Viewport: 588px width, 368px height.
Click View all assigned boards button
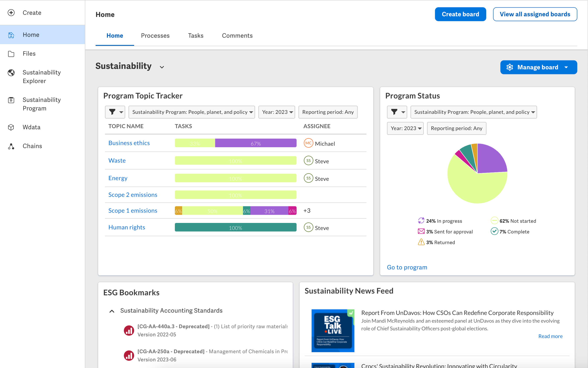[x=535, y=14]
